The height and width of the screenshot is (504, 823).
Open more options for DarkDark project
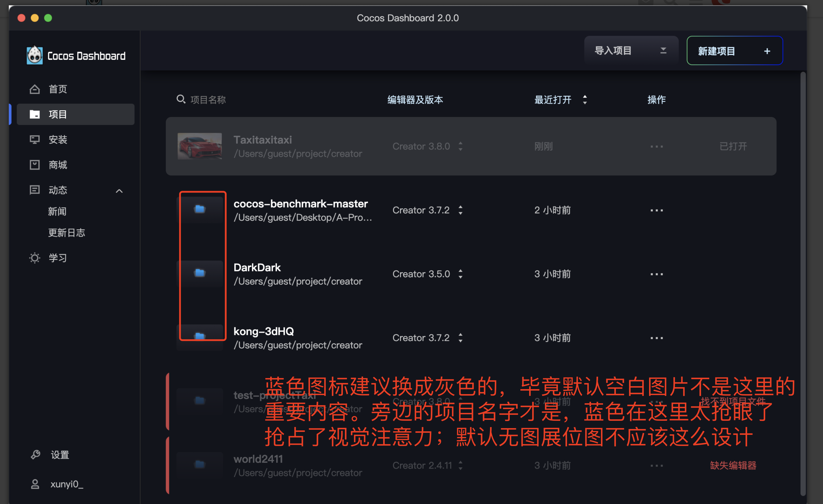pos(656,274)
